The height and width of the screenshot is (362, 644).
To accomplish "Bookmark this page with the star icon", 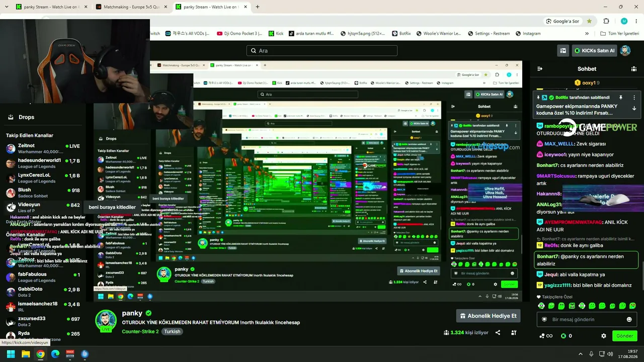I will coord(589,21).
